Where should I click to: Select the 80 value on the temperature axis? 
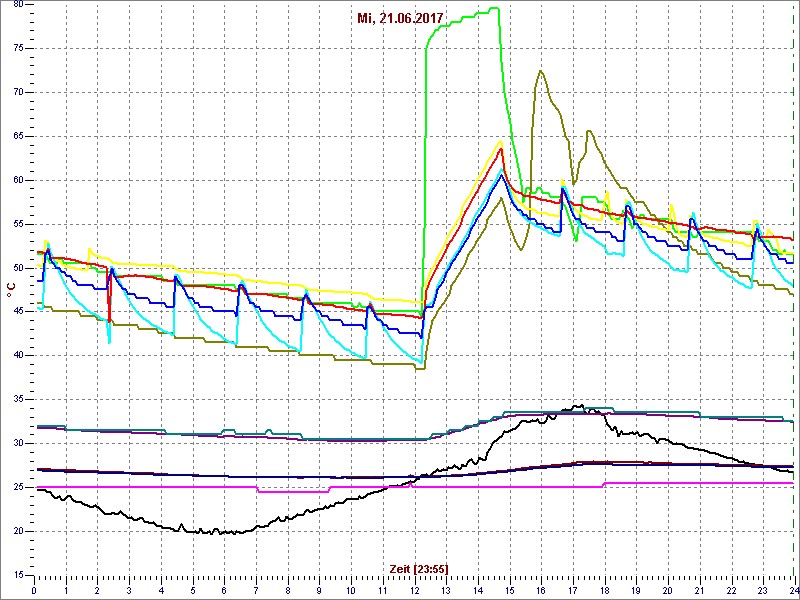point(17,5)
